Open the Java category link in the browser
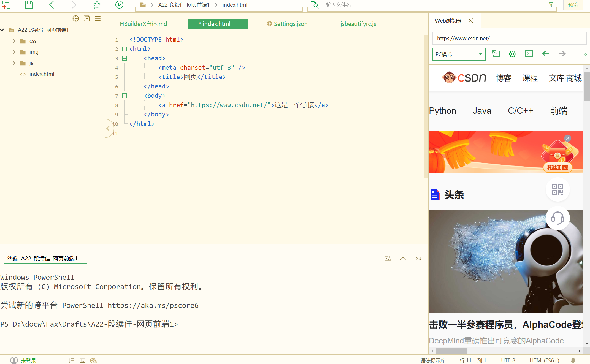 coord(482,110)
